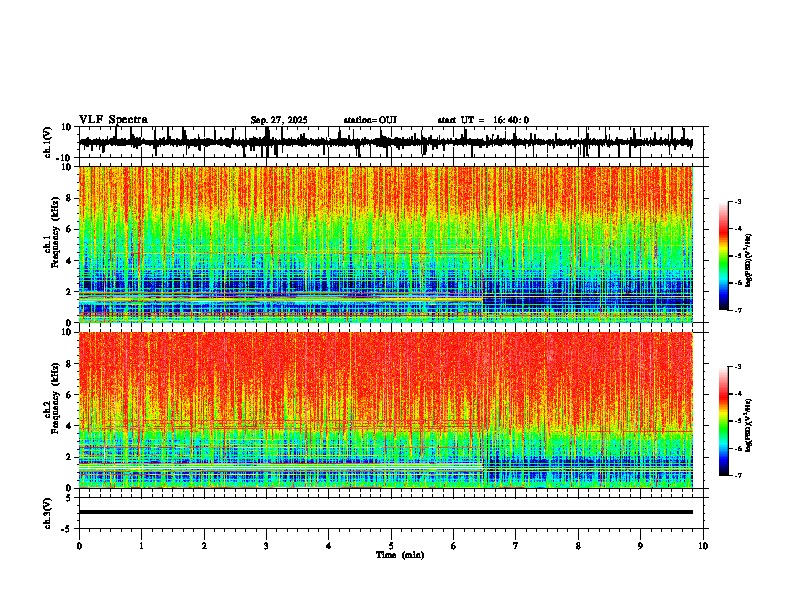Click the 'station=OUI' label

point(370,120)
